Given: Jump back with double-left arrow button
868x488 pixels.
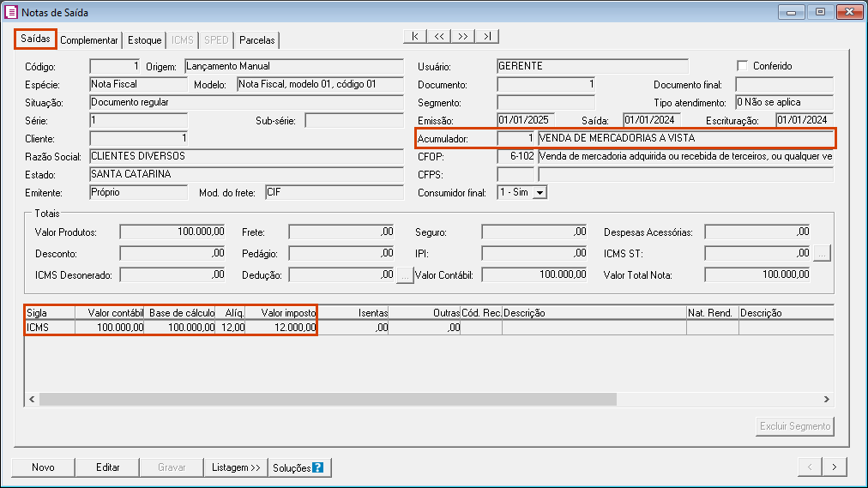Looking at the screenshot, I should (x=439, y=36).
